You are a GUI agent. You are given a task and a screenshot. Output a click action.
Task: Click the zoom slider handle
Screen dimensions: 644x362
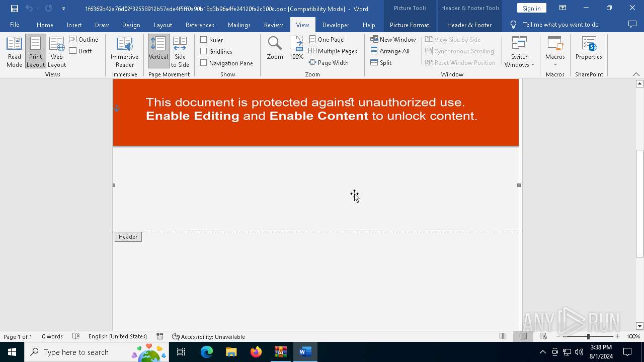point(588,336)
